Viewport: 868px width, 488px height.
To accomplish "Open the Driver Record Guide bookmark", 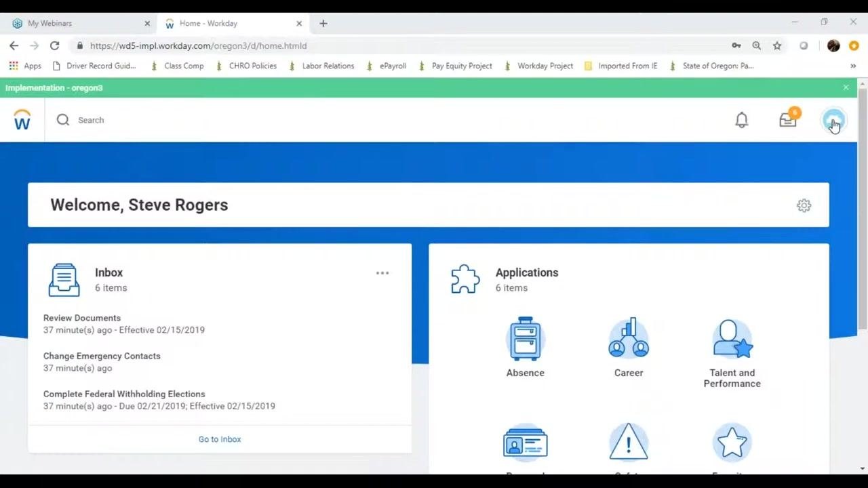I will [94, 66].
